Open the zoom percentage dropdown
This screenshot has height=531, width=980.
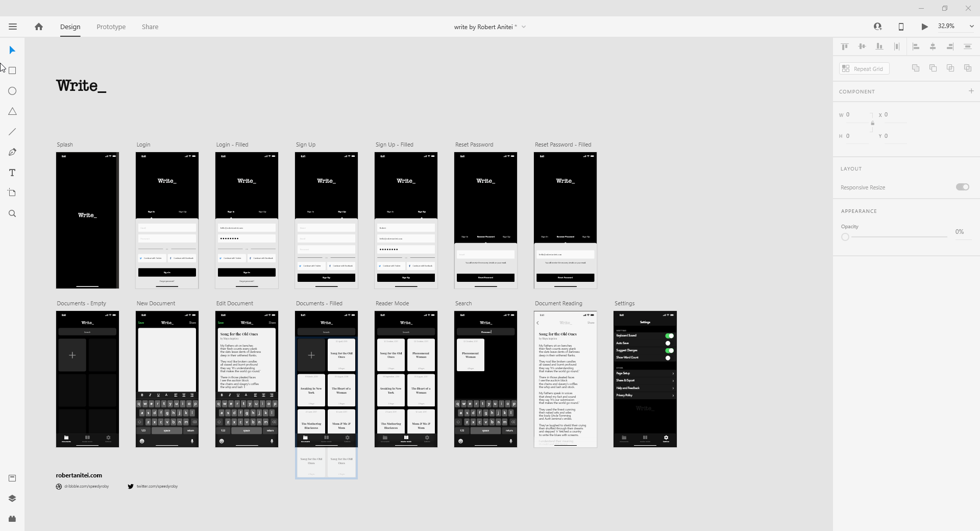click(x=971, y=26)
